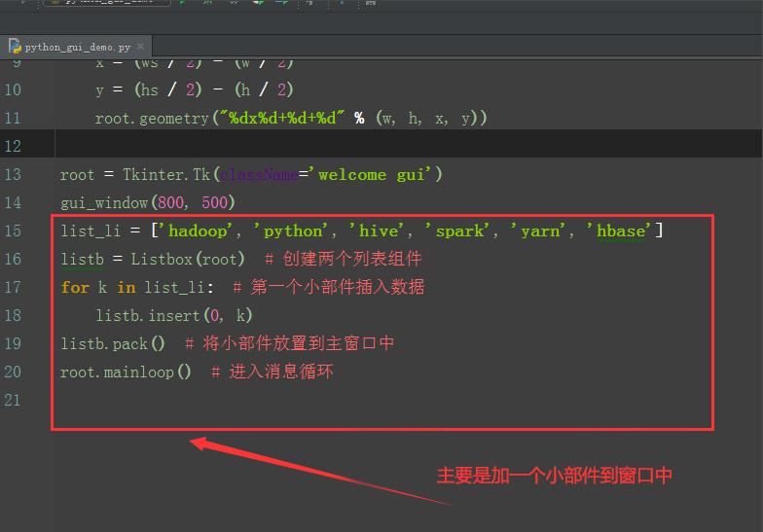Click line number 13 in the gutter
This screenshot has height=532, width=763.
13,174
